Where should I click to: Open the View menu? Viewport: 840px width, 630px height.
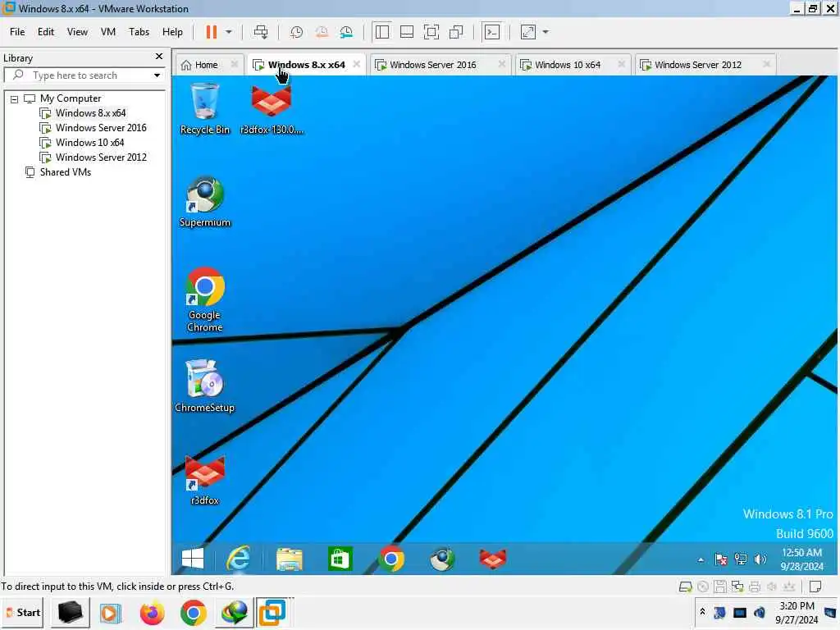click(77, 32)
